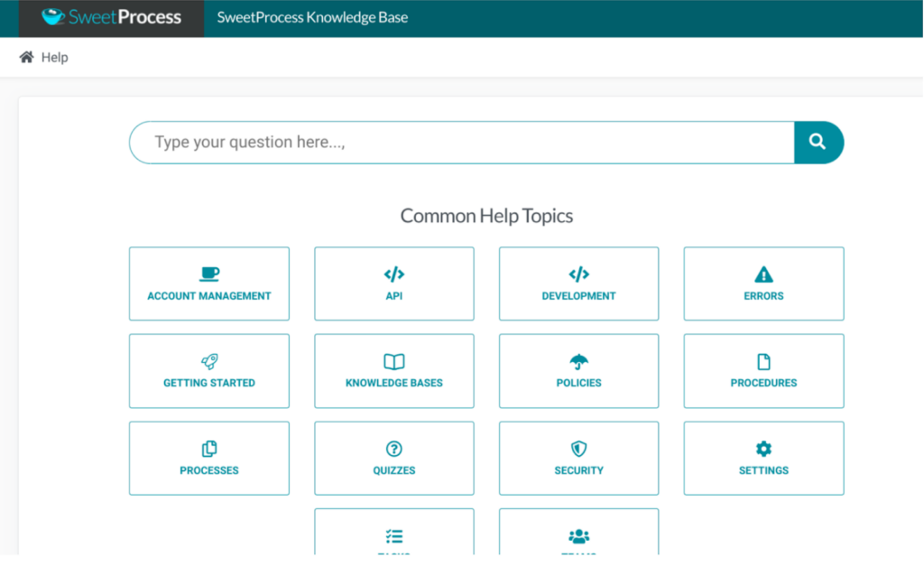Open the Getting Started topic
This screenshot has width=924, height=566.
click(x=209, y=371)
